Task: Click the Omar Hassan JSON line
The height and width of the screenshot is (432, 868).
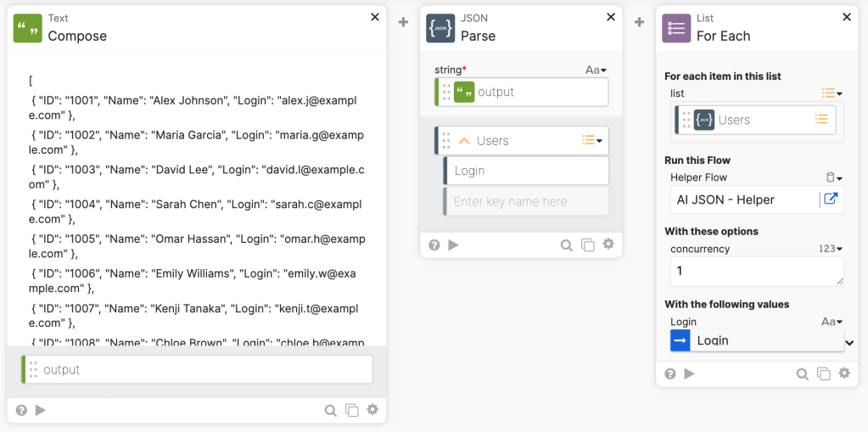Action: (197, 246)
